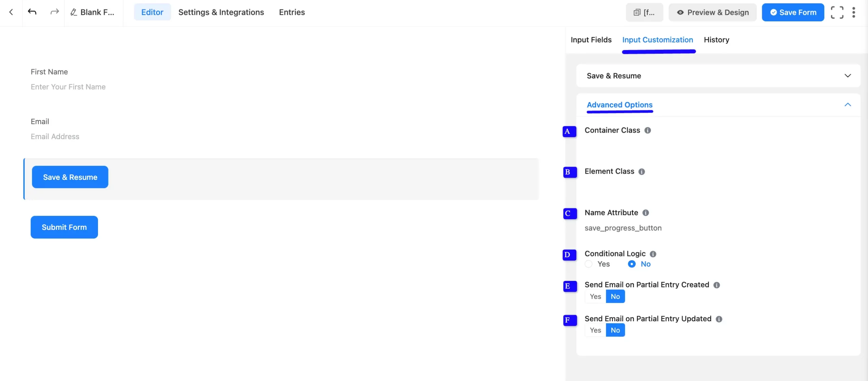The image size is (868, 381).
Task: Click the undo arrow icon
Action: 32,12
